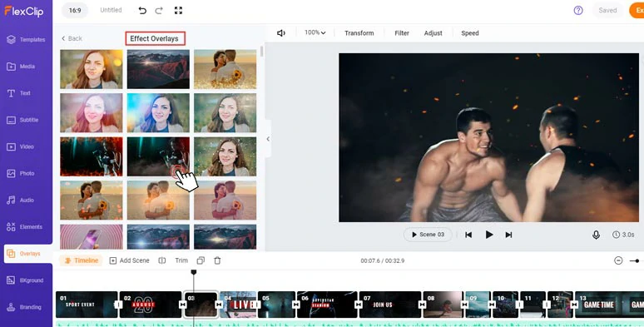Open the 100% volume dropdown

(x=315, y=32)
